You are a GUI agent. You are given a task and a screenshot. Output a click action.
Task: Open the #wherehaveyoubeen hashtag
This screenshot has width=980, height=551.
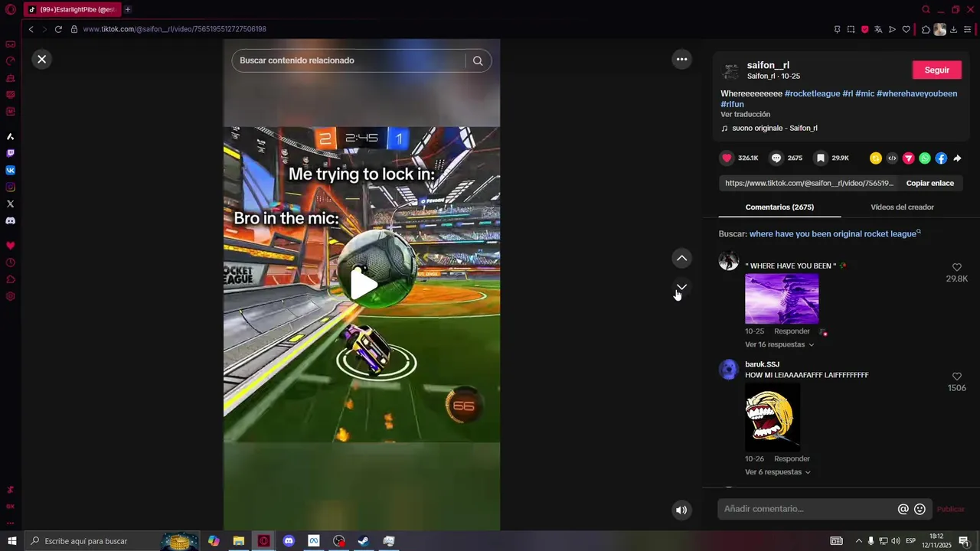point(916,93)
